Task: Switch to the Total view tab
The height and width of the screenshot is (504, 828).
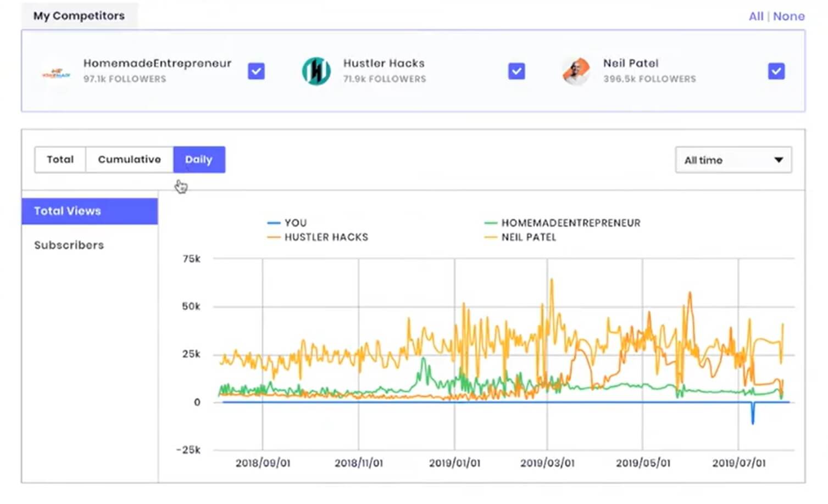Action: click(x=60, y=160)
